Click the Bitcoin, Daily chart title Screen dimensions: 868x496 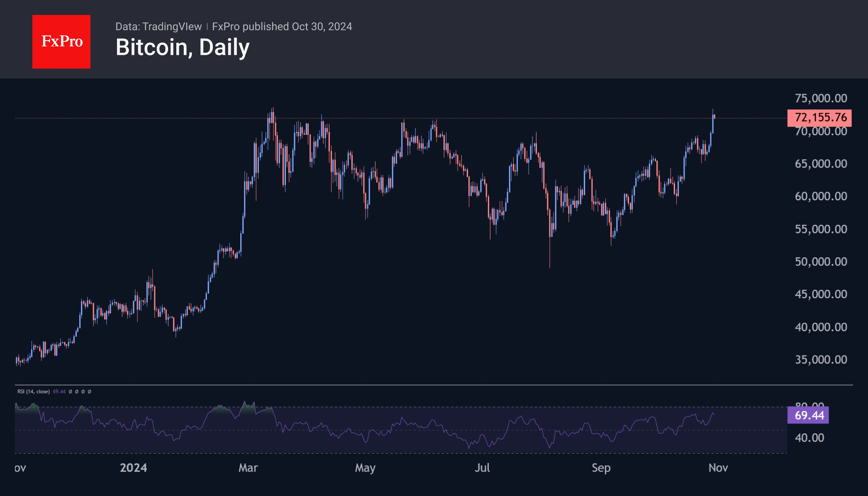(x=183, y=47)
